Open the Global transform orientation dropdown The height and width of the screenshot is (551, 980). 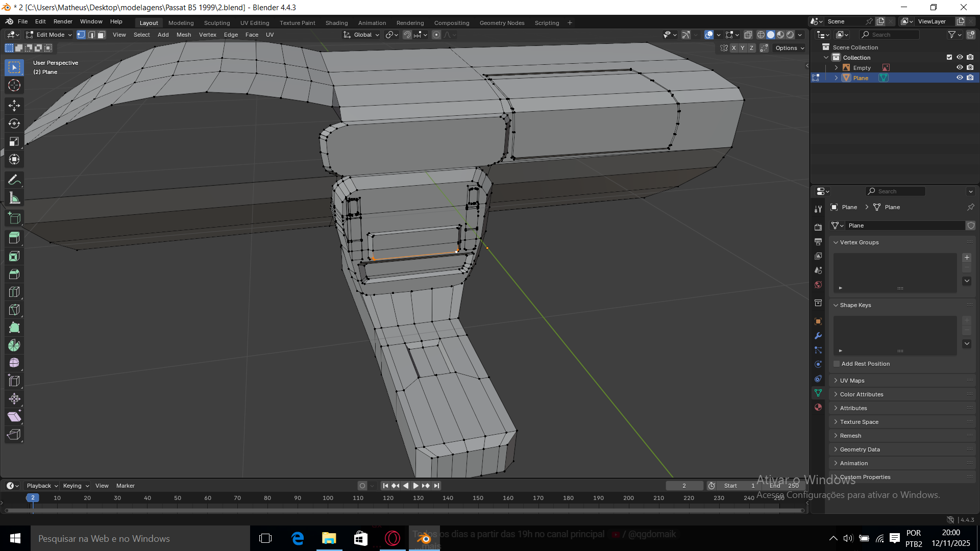tap(362, 35)
